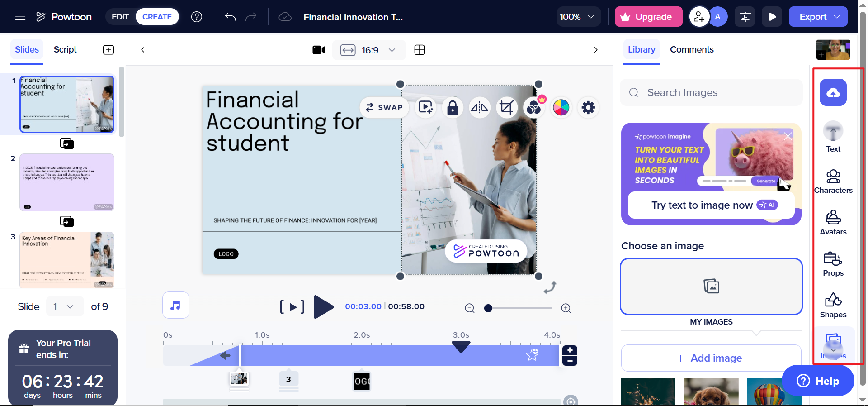The height and width of the screenshot is (406, 868).
Task: Zoom out the timeline
Action: pos(470,308)
